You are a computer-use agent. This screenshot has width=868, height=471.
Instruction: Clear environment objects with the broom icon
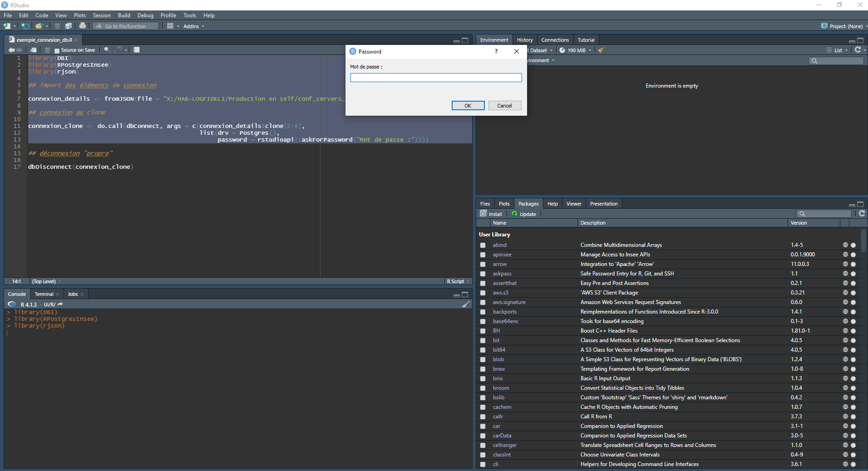pos(601,50)
